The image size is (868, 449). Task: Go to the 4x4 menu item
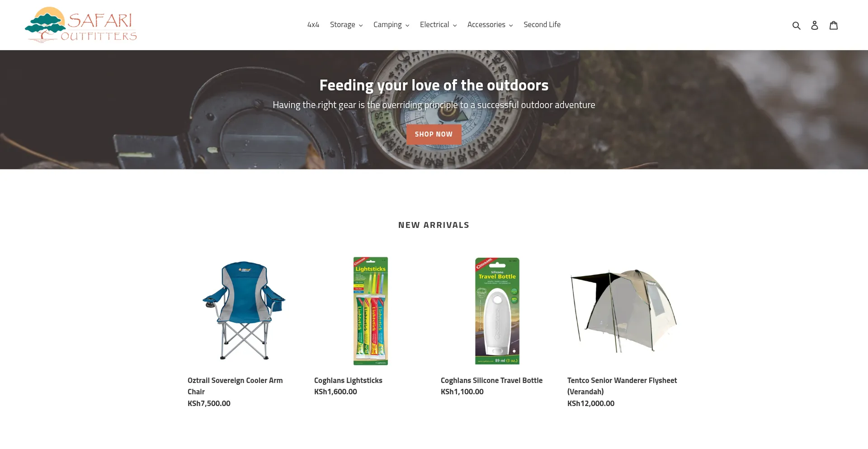(313, 25)
